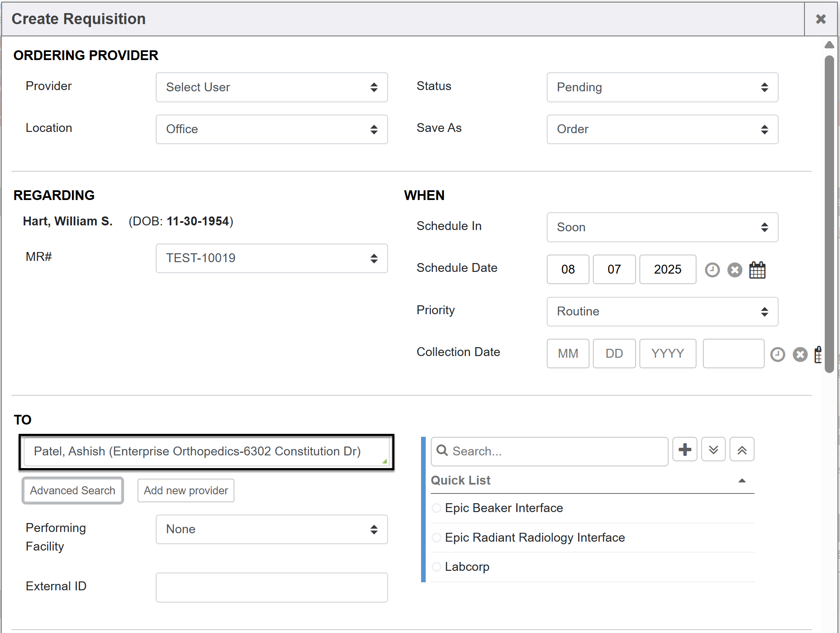Click the plus icon beside Search

coord(685,449)
